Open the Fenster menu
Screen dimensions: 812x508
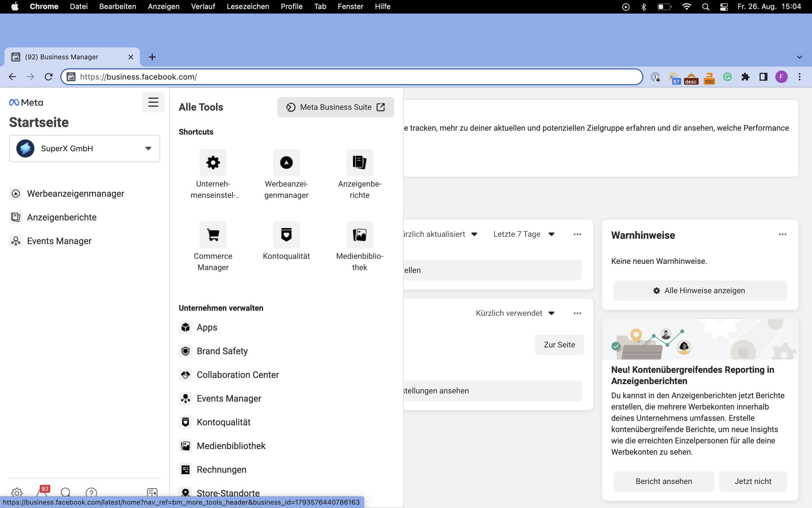[x=350, y=7]
